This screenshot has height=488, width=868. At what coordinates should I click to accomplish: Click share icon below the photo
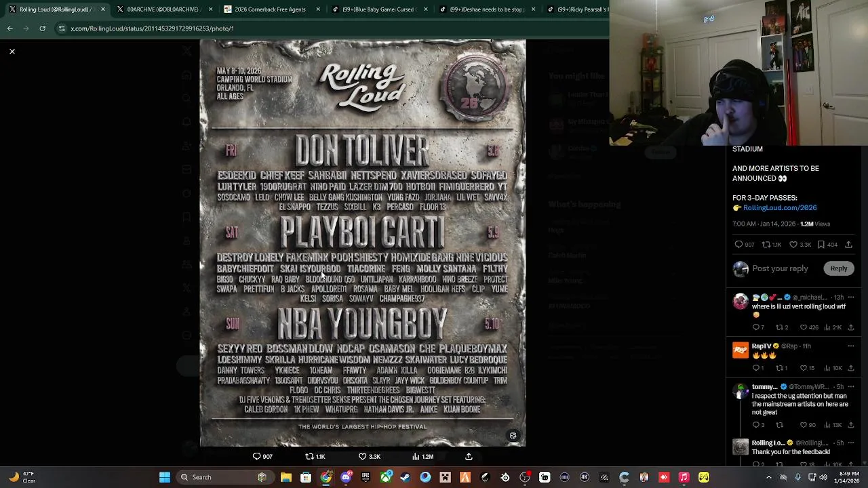[x=469, y=457]
